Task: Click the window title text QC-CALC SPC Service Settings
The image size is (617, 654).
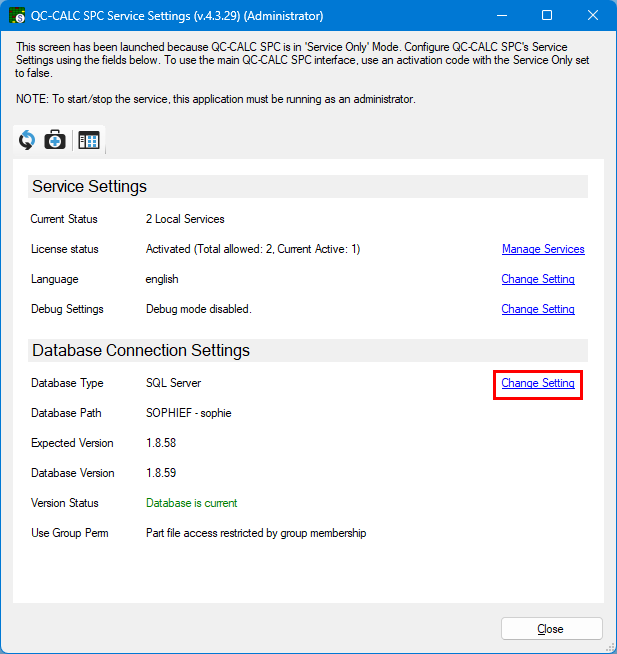Action: 177,16
